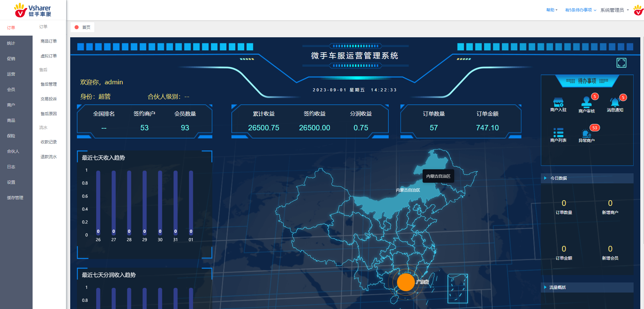Open 收款记录 submenu link
The width and height of the screenshot is (644, 309).
pyautogui.click(x=49, y=142)
